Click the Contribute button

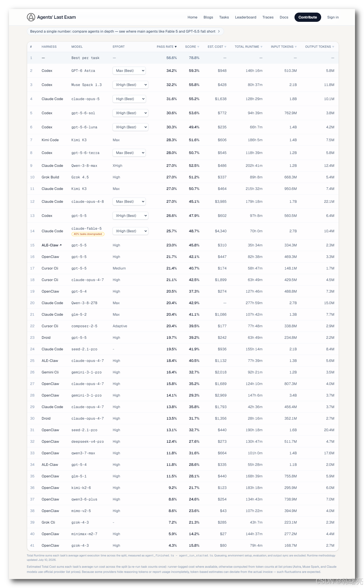[x=308, y=17]
